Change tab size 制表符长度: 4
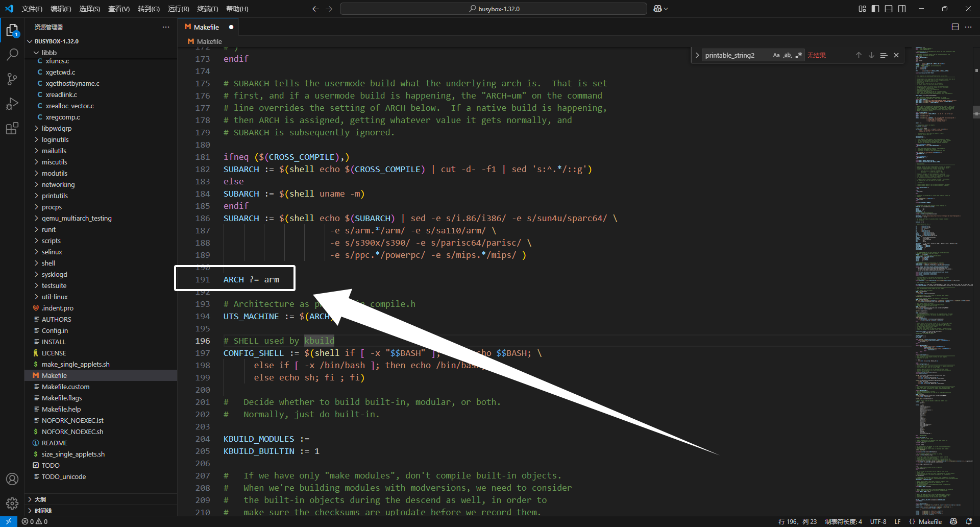The image size is (980, 527). 843,521
